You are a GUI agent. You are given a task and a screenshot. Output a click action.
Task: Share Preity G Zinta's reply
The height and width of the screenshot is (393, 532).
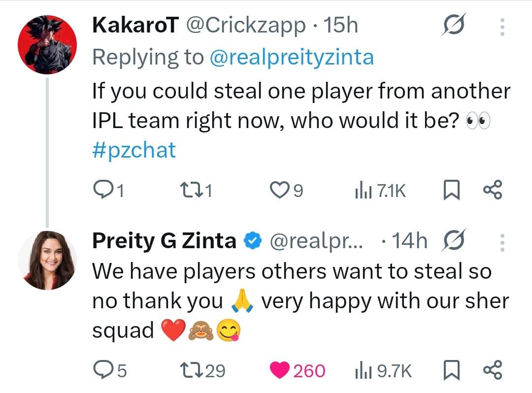coord(493,370)
